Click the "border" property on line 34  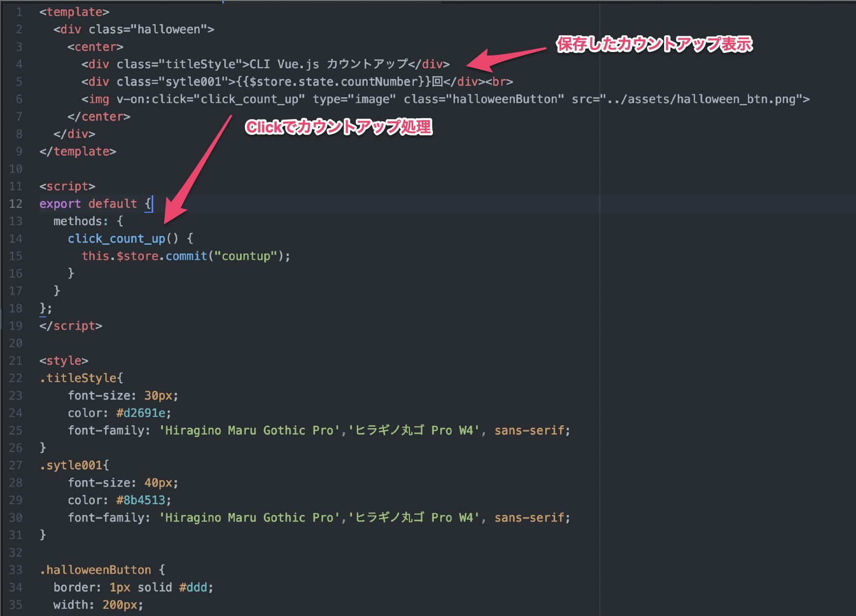coord(75,588)
